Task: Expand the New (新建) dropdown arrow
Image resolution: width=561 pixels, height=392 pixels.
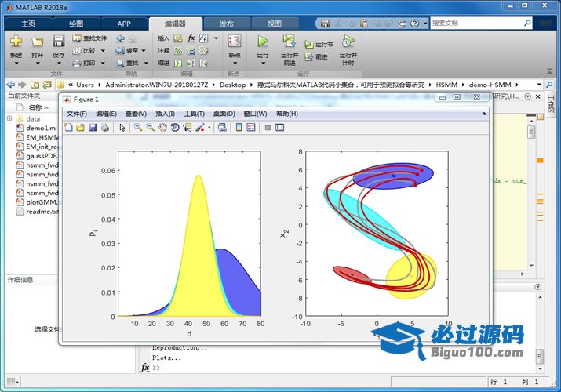Action: [x=16, y=64]
